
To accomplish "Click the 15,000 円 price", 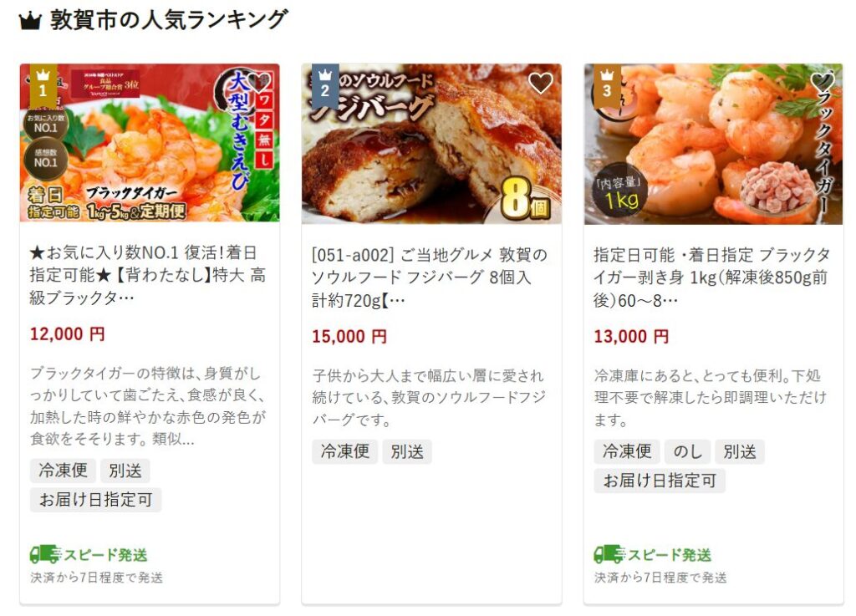I will (x=349, y=336).
